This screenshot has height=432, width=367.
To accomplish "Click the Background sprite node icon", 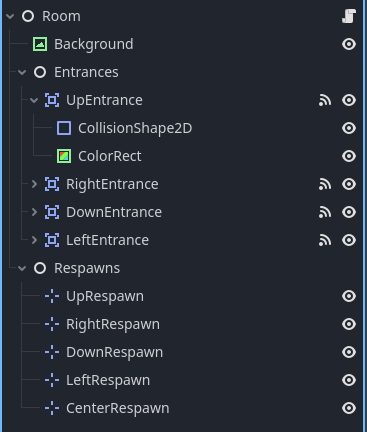I will tap(40, 44).
